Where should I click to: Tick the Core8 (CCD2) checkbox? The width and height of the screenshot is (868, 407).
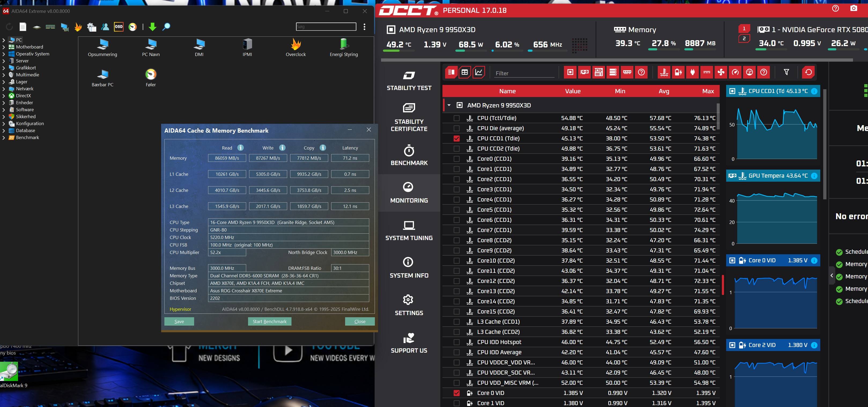click(x=457, y=240)
